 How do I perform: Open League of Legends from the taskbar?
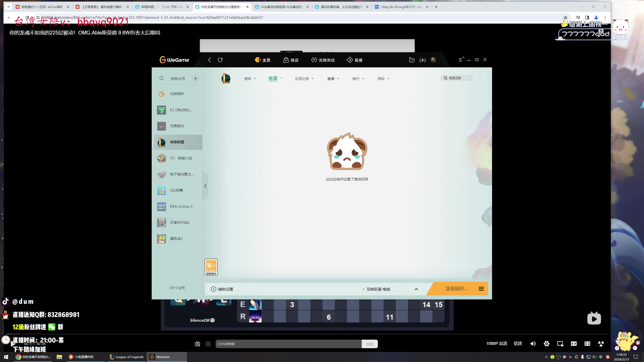(127, 357)
